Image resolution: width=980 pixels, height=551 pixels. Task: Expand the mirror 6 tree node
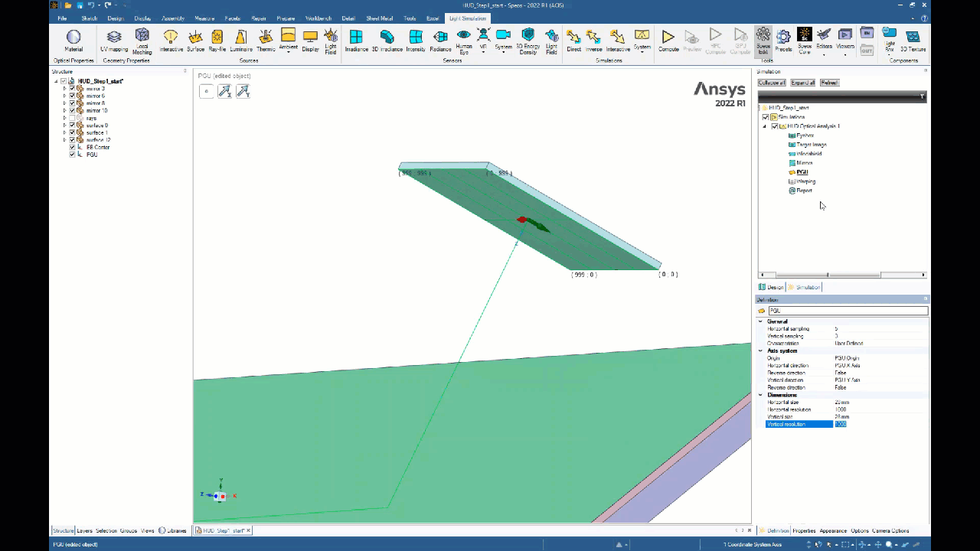coord(64,96)
